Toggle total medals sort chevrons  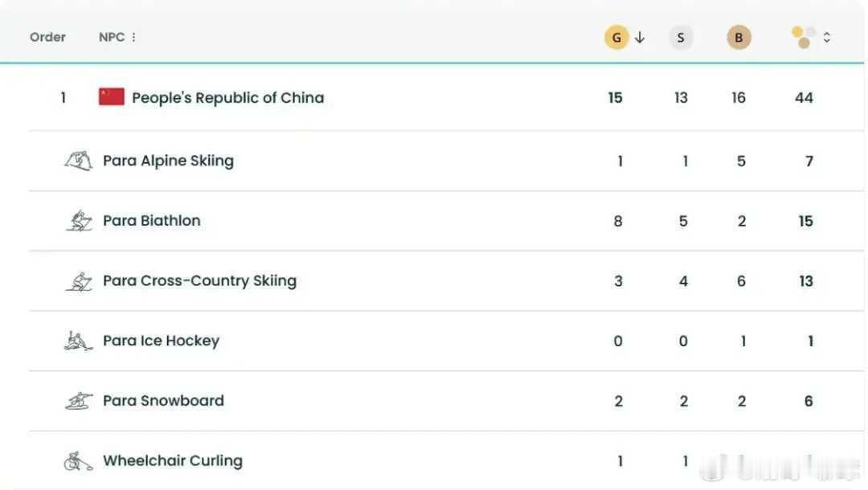(827, 37)
